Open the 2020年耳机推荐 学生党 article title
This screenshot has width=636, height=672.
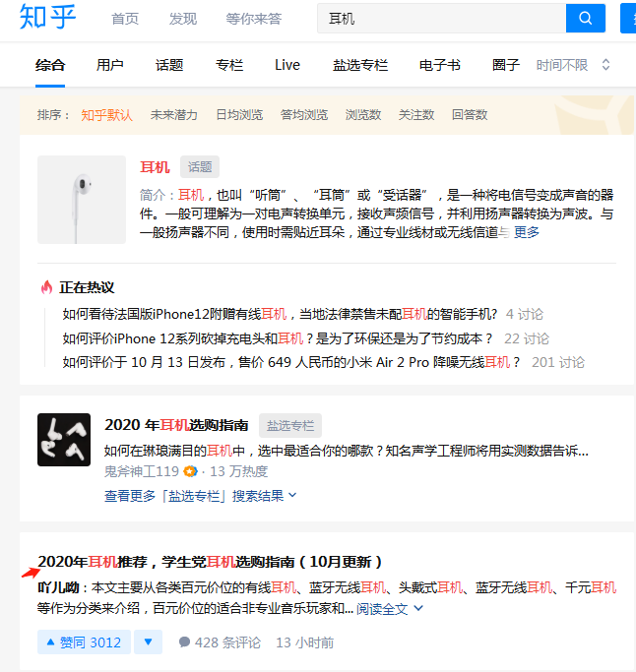click(x=210, y=562)
